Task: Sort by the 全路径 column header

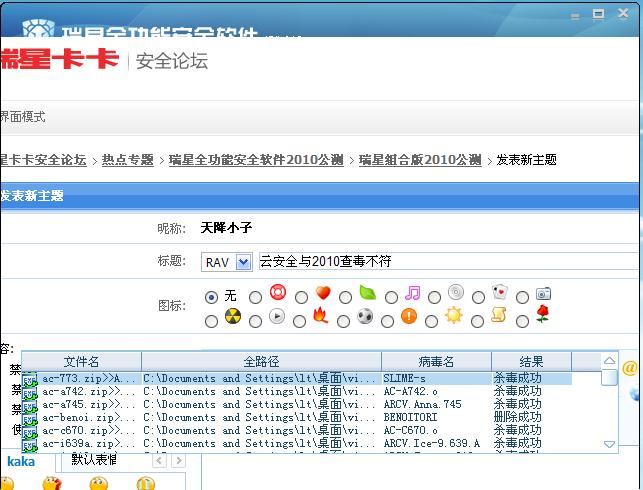Action: (x=261, y=362)
